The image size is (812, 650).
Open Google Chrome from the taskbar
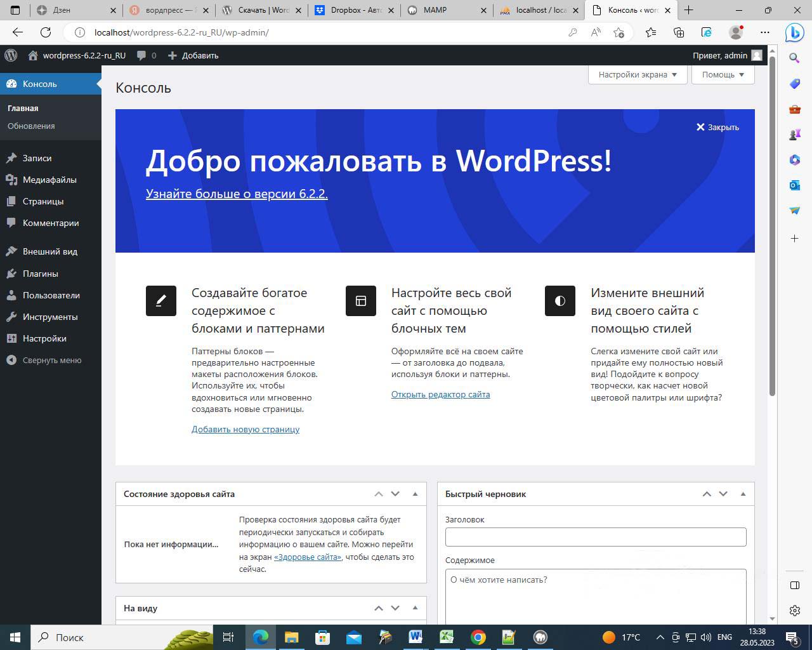click(478, 637)
